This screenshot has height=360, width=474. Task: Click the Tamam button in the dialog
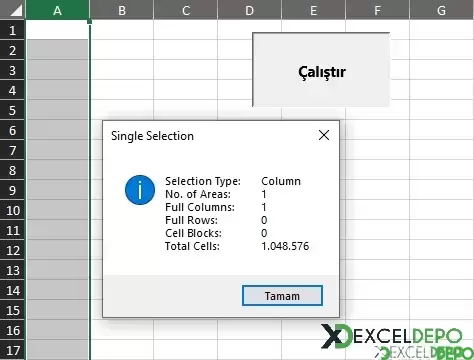pyautogui.click(x=282, y=295)
